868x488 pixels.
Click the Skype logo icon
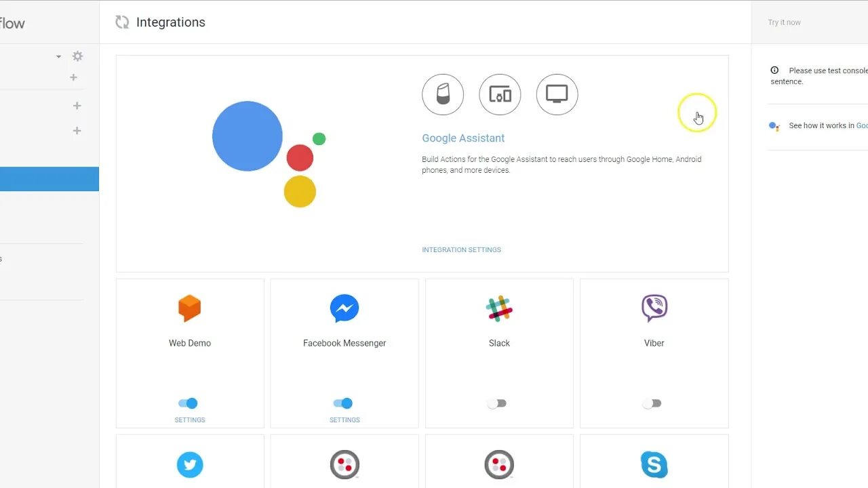coord(654,465)
